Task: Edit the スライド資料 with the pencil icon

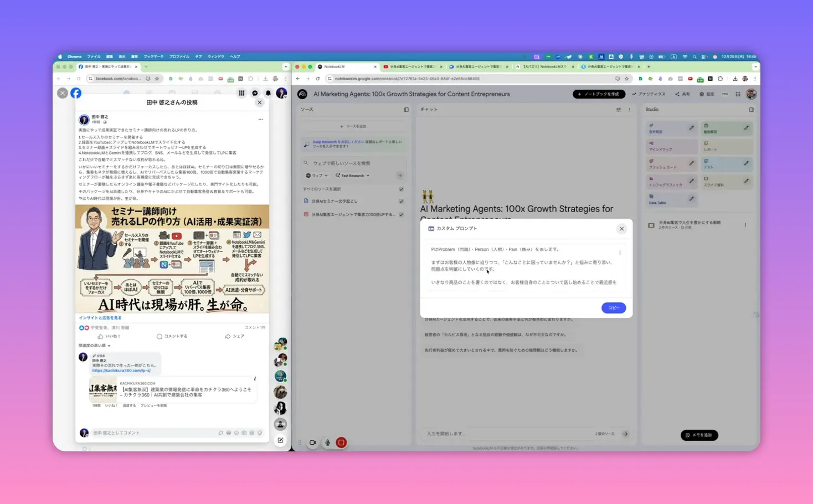Action: pos(747,179)
